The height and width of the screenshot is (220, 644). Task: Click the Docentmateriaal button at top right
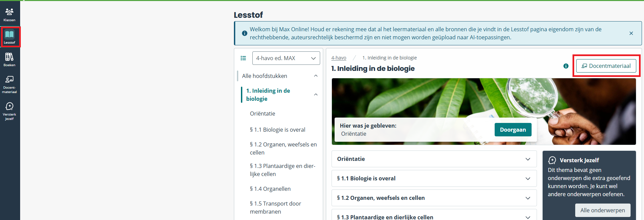606,66
